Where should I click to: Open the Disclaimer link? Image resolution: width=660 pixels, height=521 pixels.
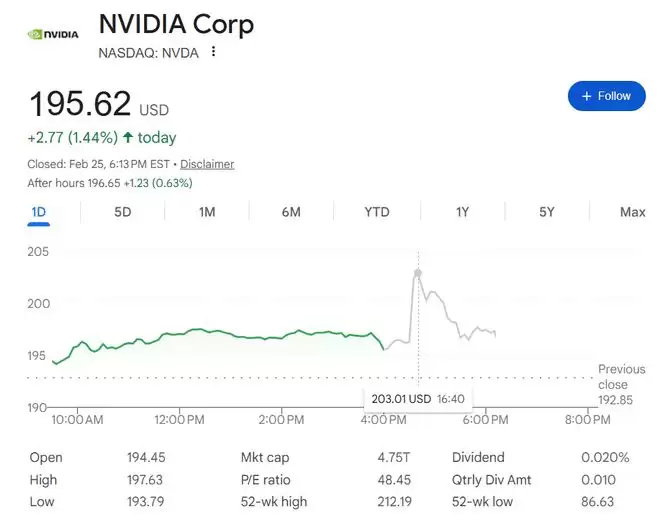pos(207,163)
